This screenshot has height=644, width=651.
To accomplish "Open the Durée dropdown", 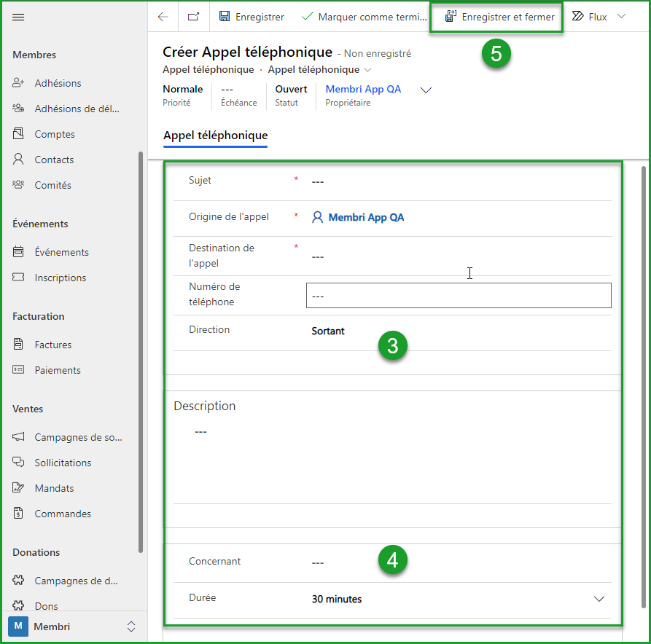I will click(x=599, y=599).
